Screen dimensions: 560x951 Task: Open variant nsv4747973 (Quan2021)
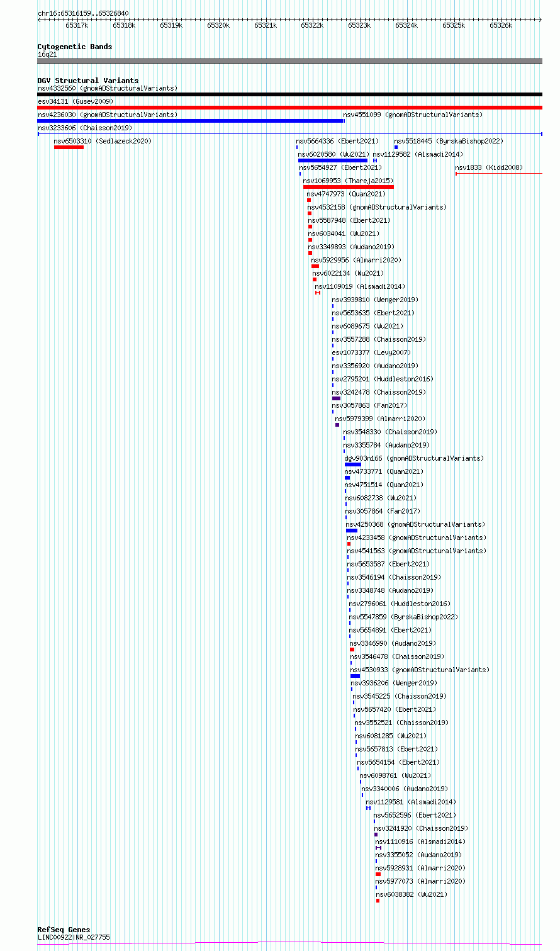point(345,194)
